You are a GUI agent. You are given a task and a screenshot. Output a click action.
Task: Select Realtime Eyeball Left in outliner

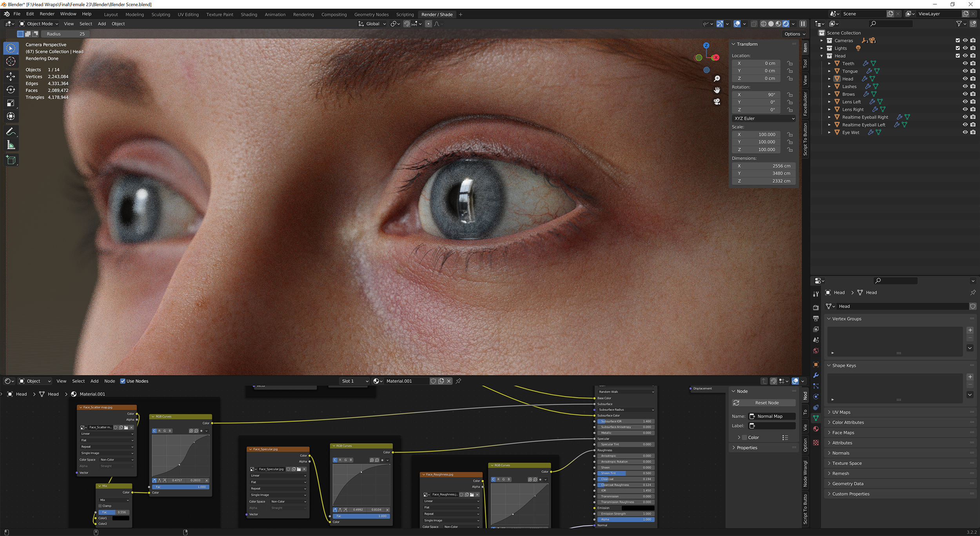[x=864, y=125]
